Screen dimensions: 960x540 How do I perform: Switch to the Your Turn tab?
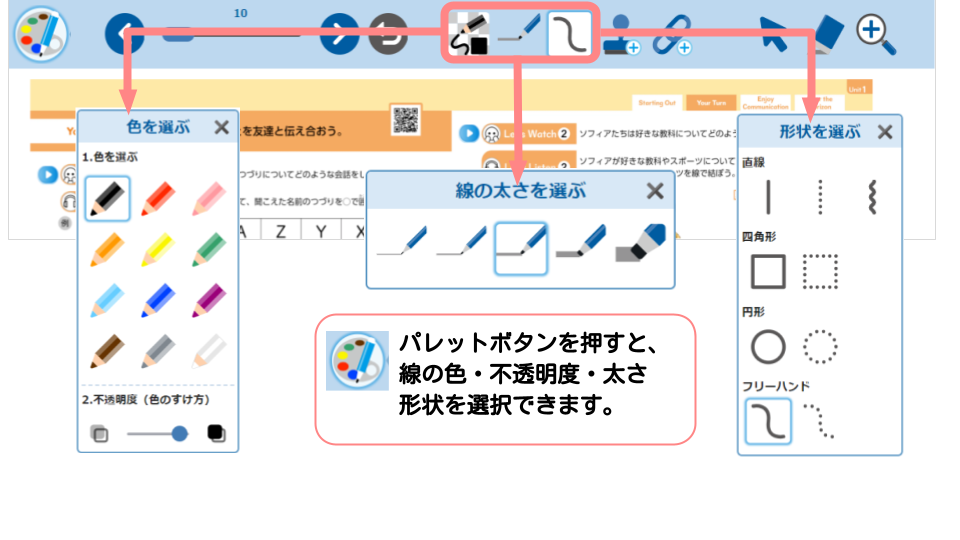point(710,102)
